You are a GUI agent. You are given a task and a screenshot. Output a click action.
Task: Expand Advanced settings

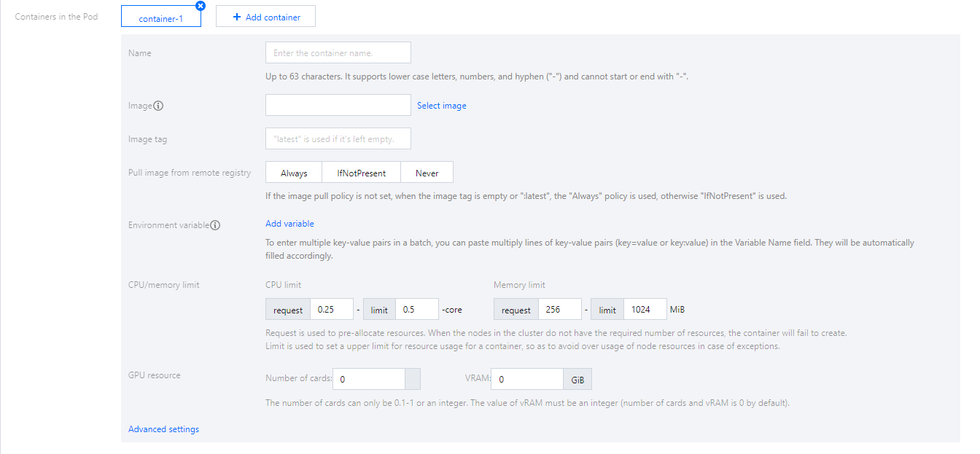tap(163, 429)
